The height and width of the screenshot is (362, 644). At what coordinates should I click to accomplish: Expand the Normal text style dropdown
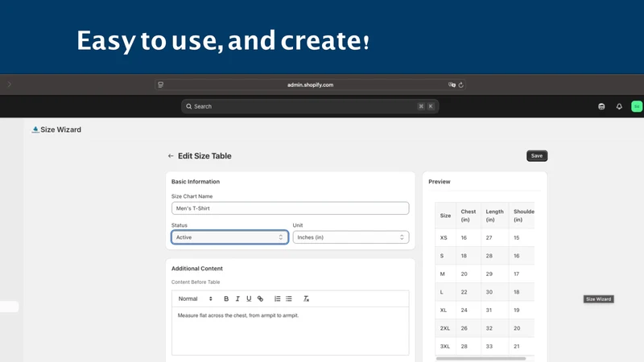pyautogui.click(x=196, y=298)
